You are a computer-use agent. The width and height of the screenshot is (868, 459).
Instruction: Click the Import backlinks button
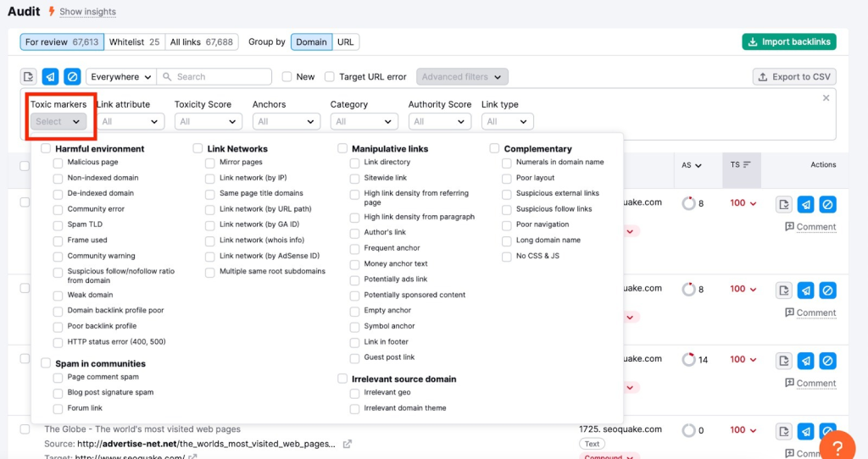point(789,42)
